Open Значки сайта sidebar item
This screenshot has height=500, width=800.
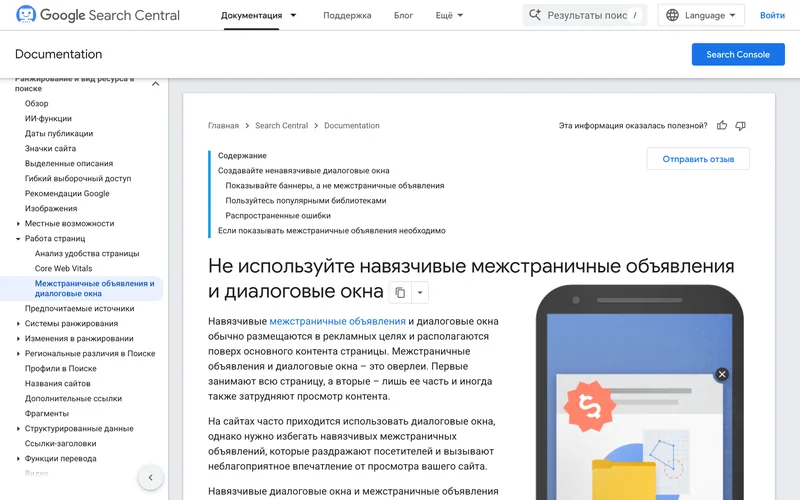[x=51, y=148]
